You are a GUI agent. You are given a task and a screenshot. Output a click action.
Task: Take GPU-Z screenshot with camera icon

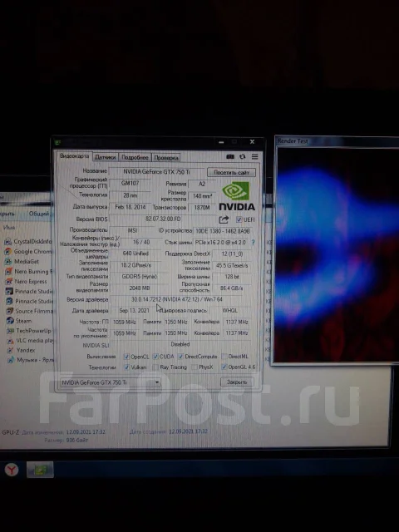tap(230, 156)
